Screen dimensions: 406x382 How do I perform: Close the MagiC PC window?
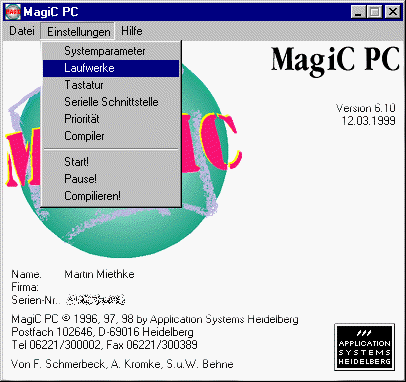point(392,12)
